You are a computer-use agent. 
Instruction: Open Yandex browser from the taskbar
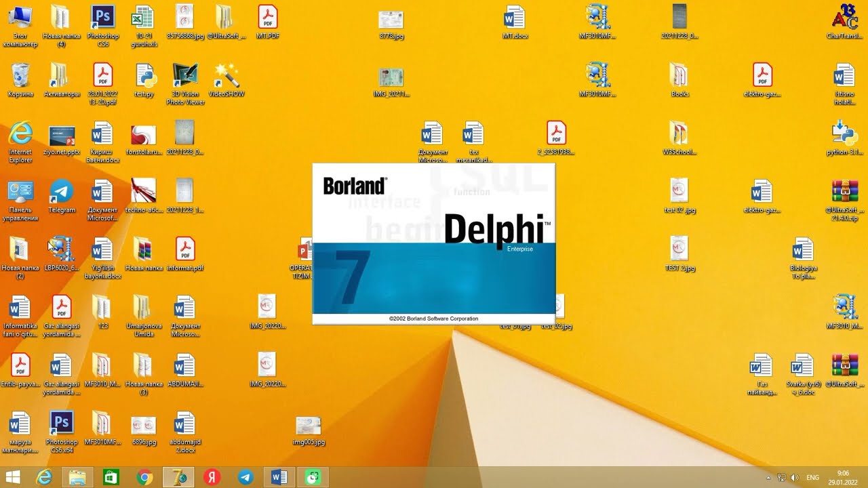tap(212, 477)
